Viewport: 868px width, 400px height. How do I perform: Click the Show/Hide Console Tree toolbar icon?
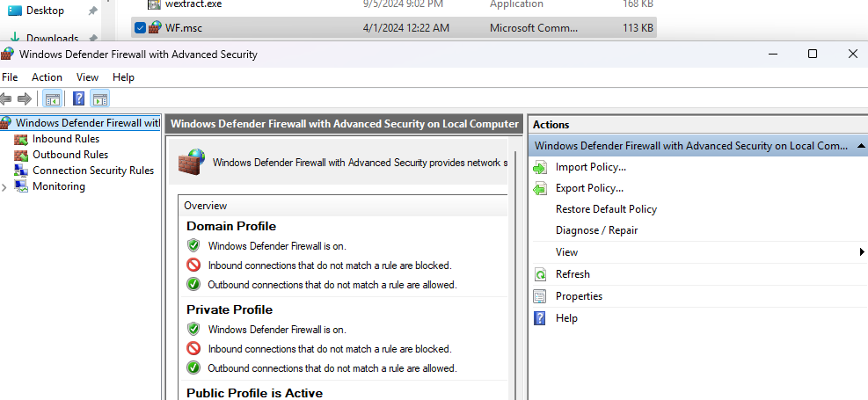[x=53, y=99]
